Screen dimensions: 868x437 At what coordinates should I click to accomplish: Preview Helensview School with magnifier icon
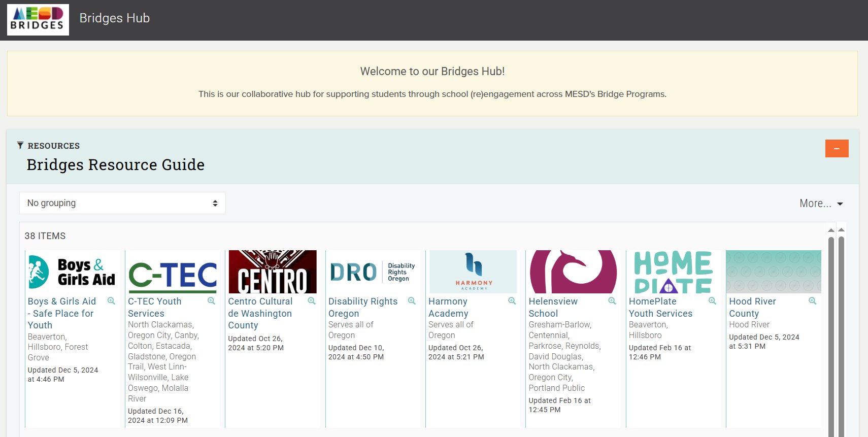pyautogui.click(x=612, y=301)
